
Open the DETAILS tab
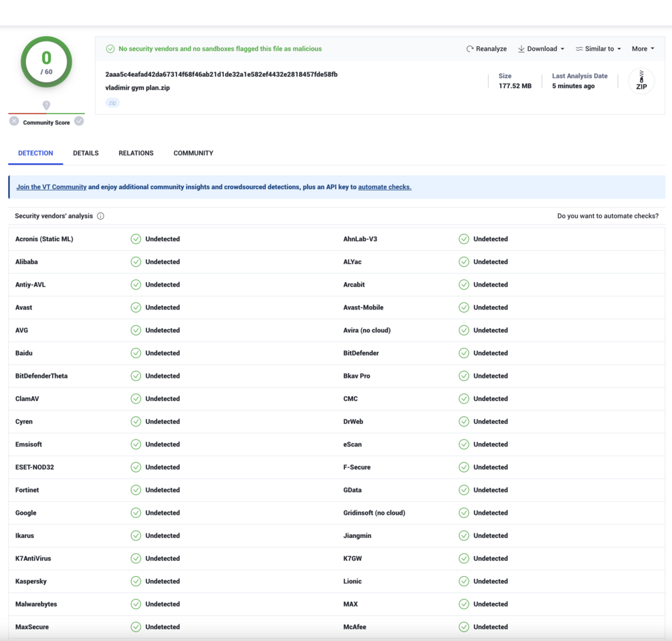coord(86,153)
